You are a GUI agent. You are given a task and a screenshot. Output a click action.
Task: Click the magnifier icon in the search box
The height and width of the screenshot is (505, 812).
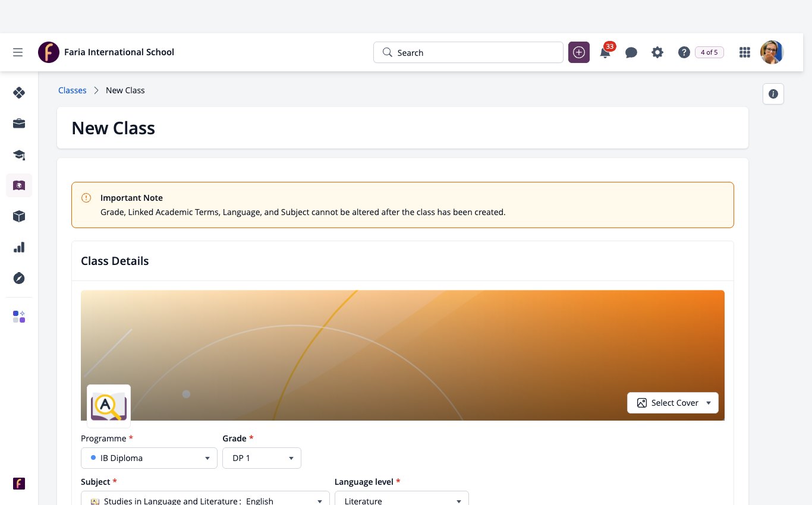(388, 52)
